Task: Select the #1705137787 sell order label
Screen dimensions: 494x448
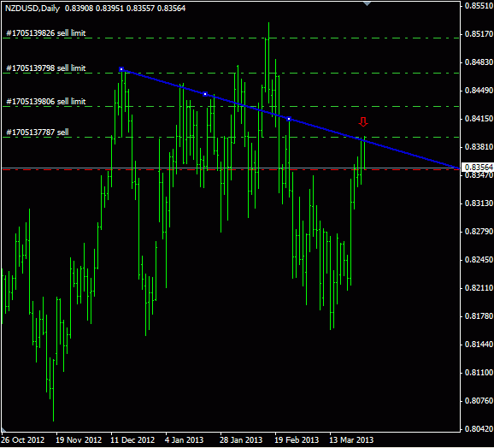Action: [38, 132]
